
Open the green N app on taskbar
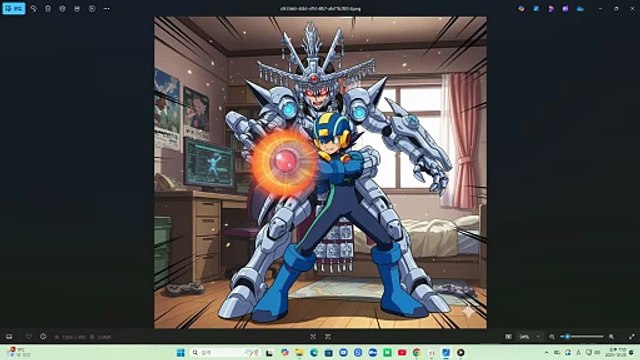[387, 353]
